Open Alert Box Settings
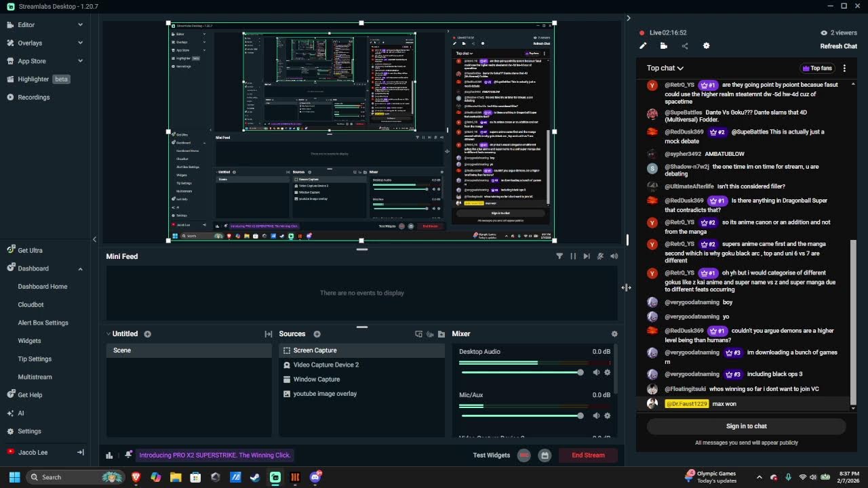 pyautogui.click(x=43, y=323)
